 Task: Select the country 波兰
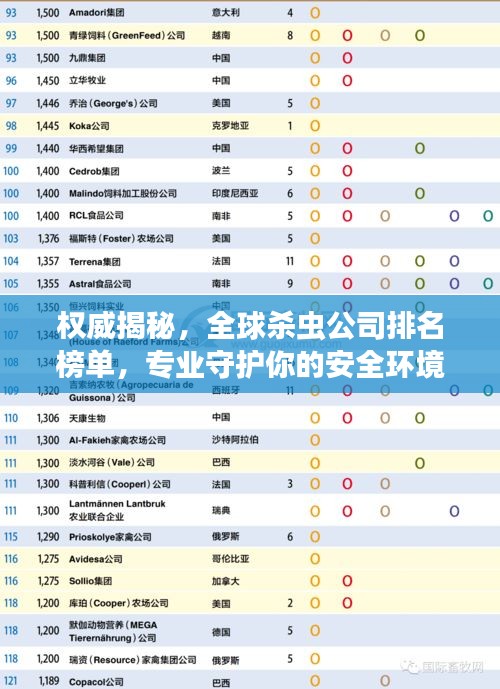221,170
